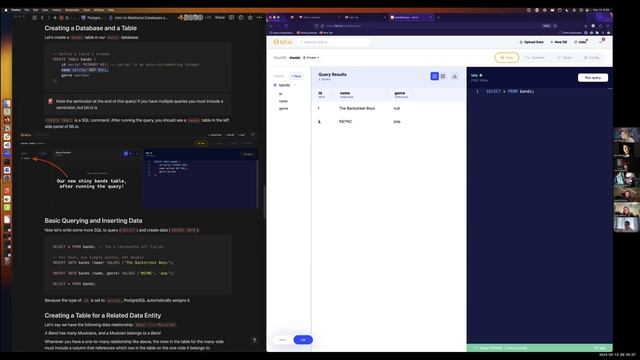
Task: Toggle the sidebar hamburger icon in notes
Action: coord(34,18)
